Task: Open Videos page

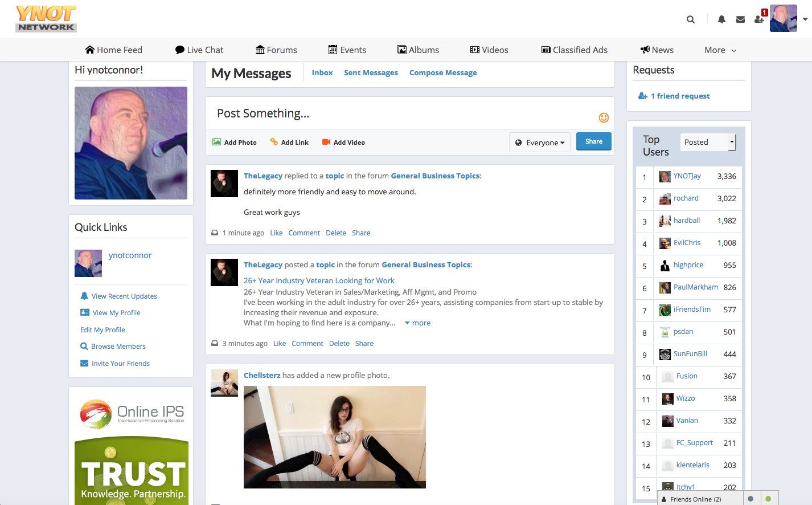Action: click(489, 50)
